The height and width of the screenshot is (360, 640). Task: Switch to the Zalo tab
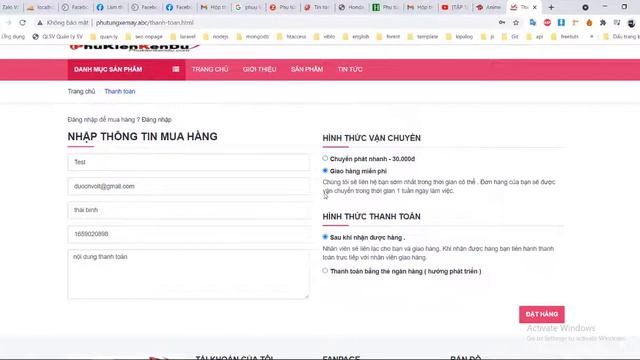tap(11, 7)
